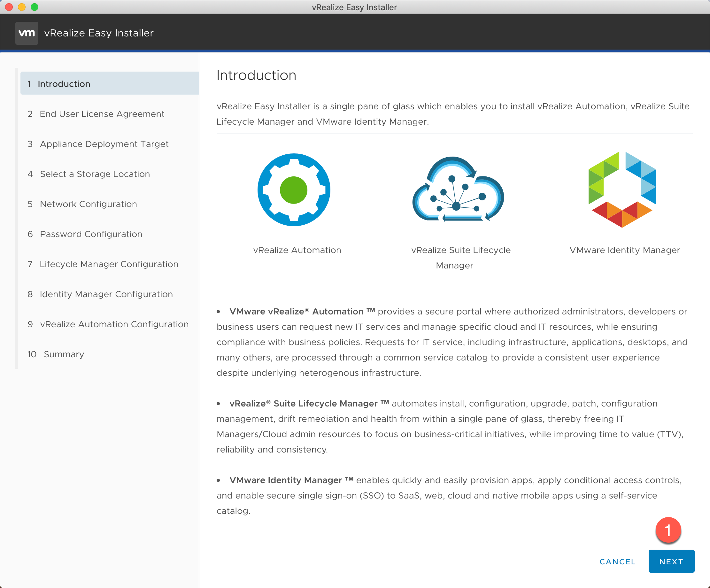This screenshot has height=588, width=710.
Task: Click the green zoom window button
Action: [x=35, y=7]
